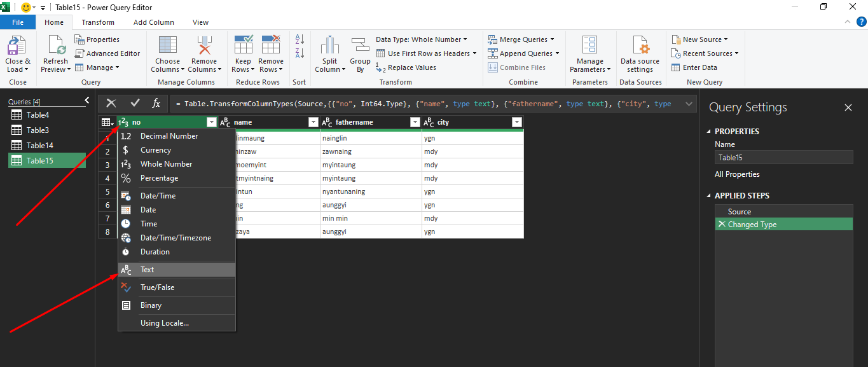
Task: Open filter dropdown of name column
Action: 313,122
